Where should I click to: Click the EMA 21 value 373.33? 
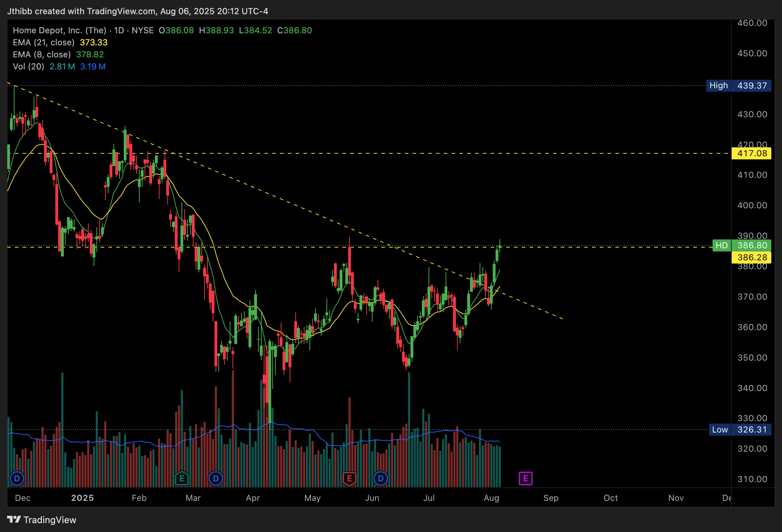coord(94,43)
